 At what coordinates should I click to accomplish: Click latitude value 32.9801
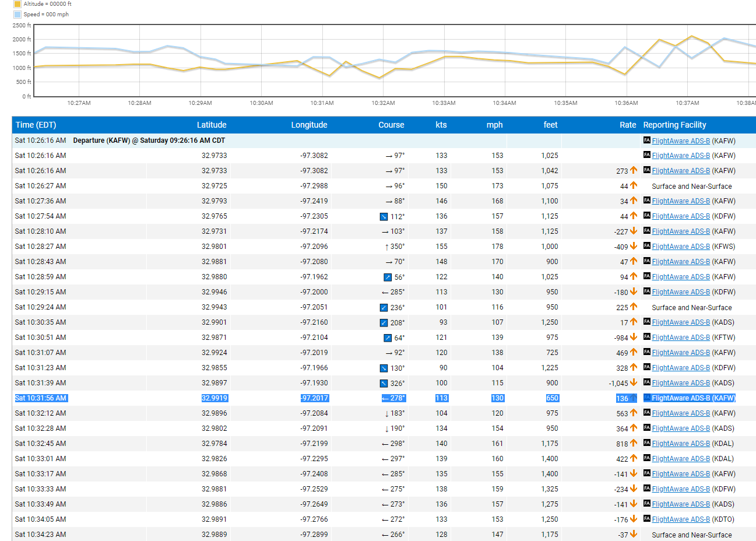(x=215, y=247)
